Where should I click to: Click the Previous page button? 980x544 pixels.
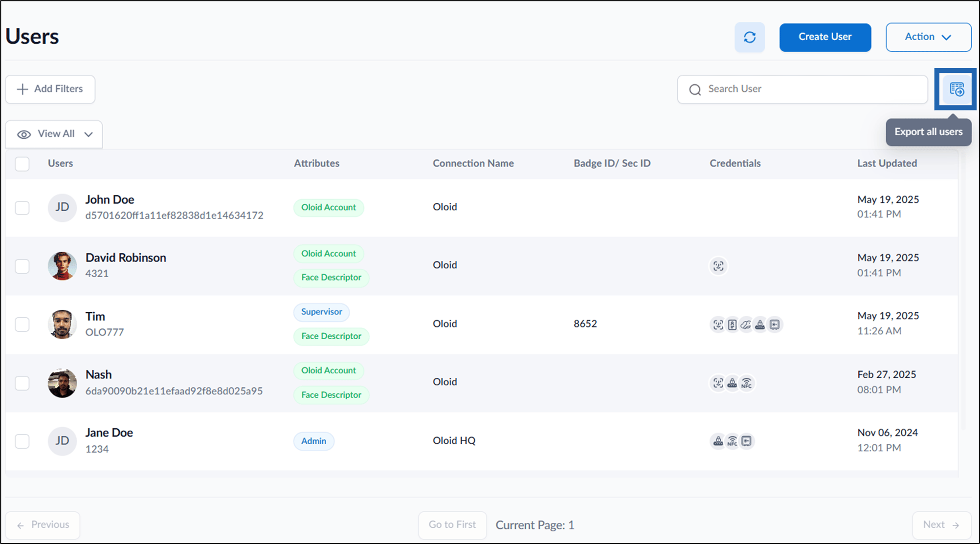coord(43,525)
